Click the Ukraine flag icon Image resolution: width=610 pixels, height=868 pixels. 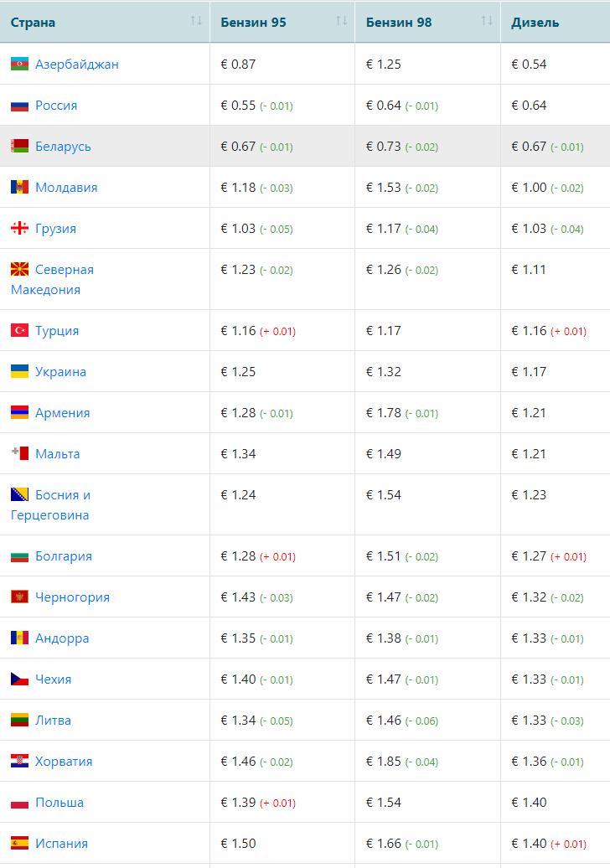[20, 372]
